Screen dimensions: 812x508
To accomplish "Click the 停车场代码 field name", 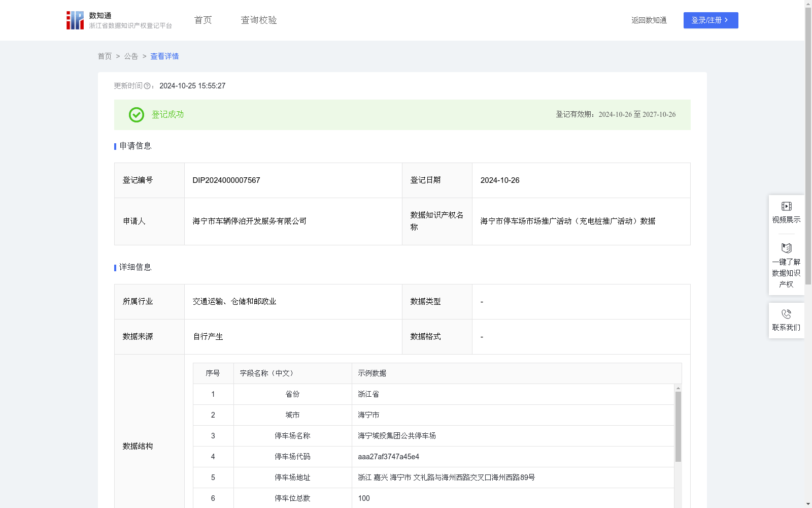I will click(292, 457).
